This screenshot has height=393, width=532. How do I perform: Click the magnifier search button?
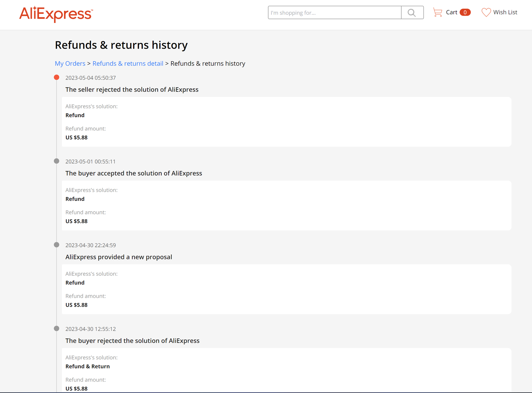pos(412,13)
